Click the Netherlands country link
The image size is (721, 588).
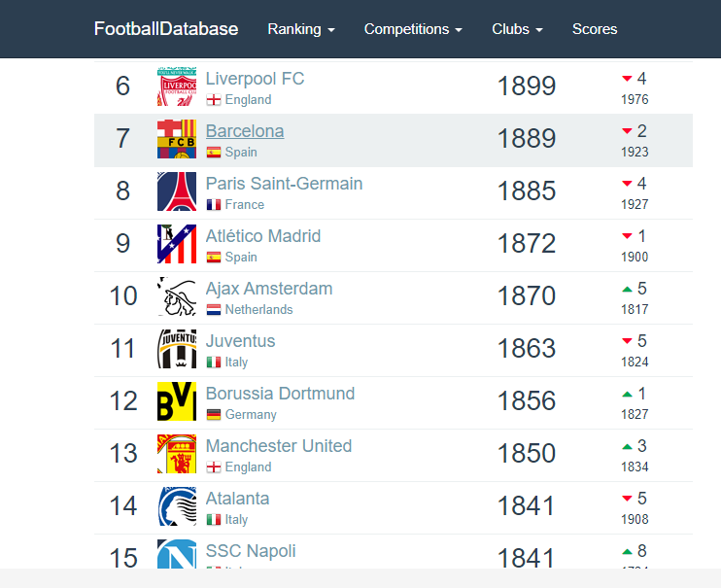pyautogui.click(x=258, y=310)
